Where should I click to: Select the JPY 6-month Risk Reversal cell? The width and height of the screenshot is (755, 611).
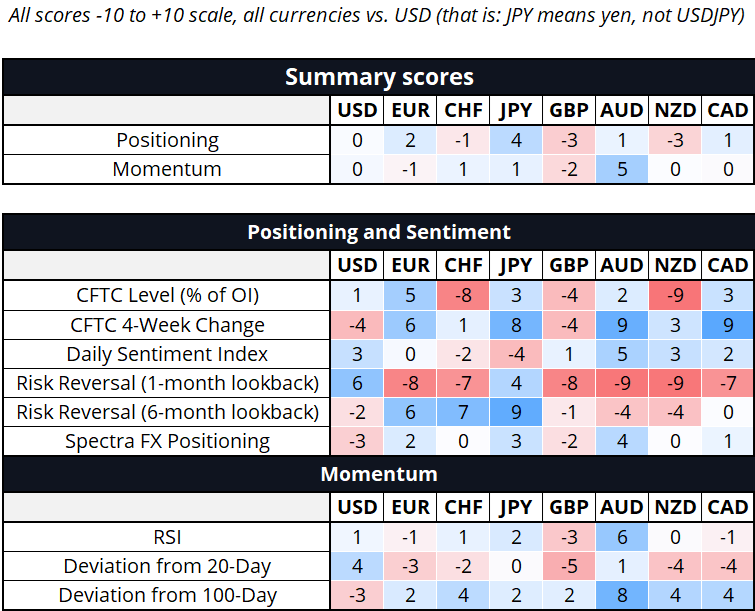pos(516,412)
